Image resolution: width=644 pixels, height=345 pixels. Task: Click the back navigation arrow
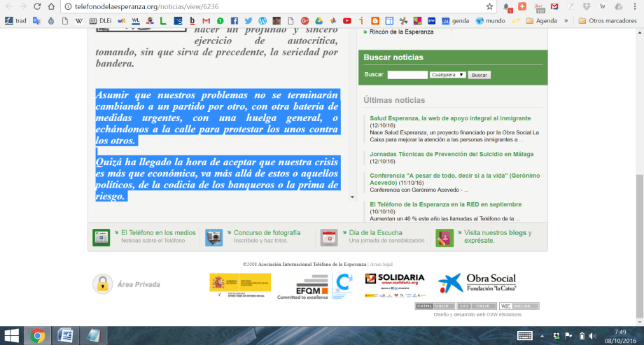tap(9, 6)
